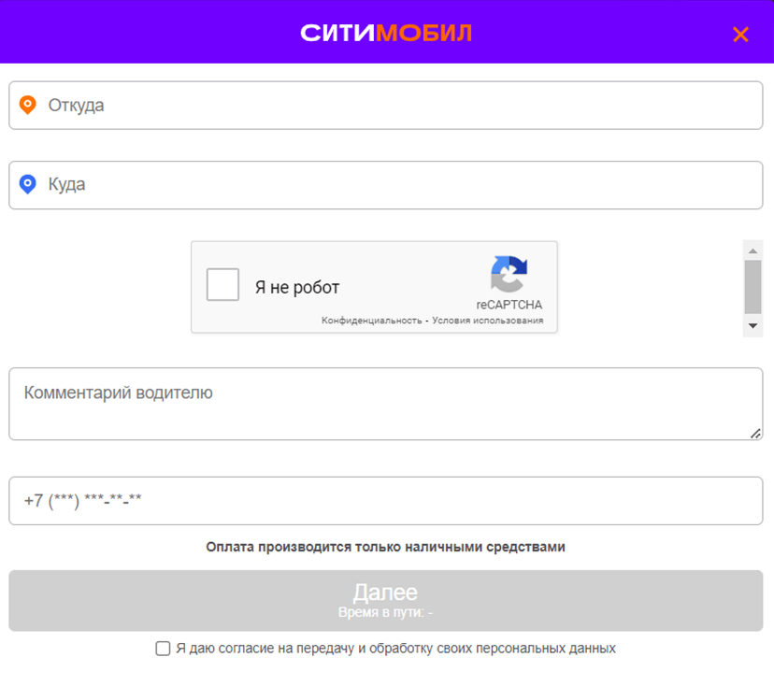Click the 'Я не робот' label text
The height and width of the screenshot is (700, 774).
(x=297, y=287)
